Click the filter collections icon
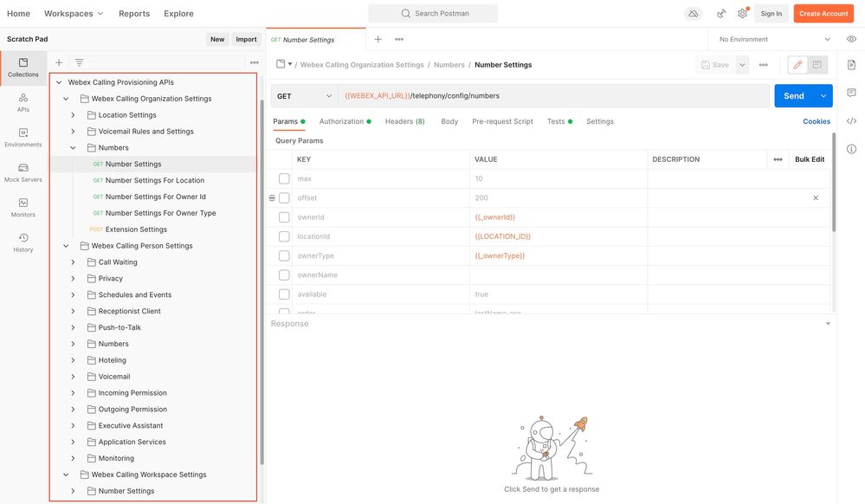The width and height of the screenshot is (865, 504). click(80, 62)
